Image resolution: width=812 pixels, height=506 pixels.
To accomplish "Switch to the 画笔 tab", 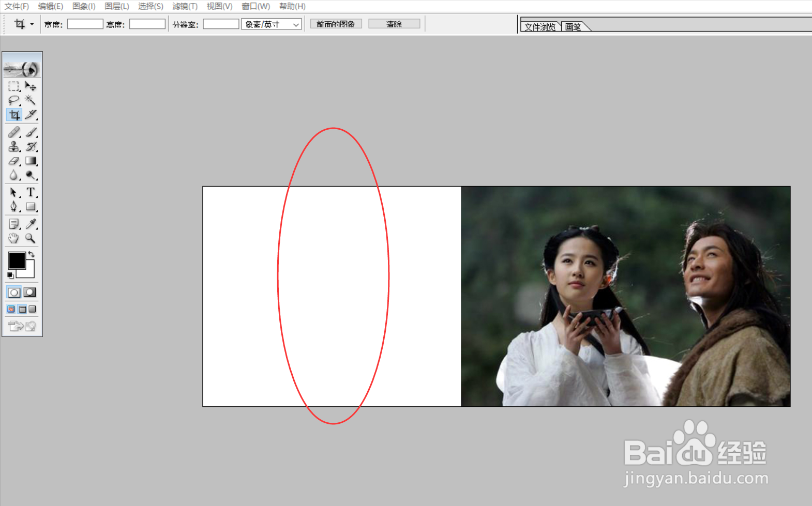I will coord(573,27).
